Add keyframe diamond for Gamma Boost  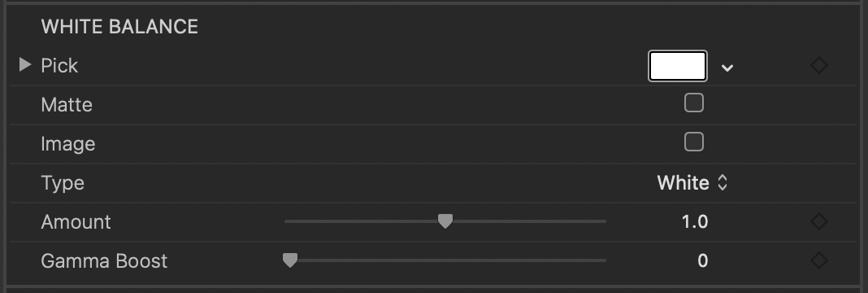(818, 260)
